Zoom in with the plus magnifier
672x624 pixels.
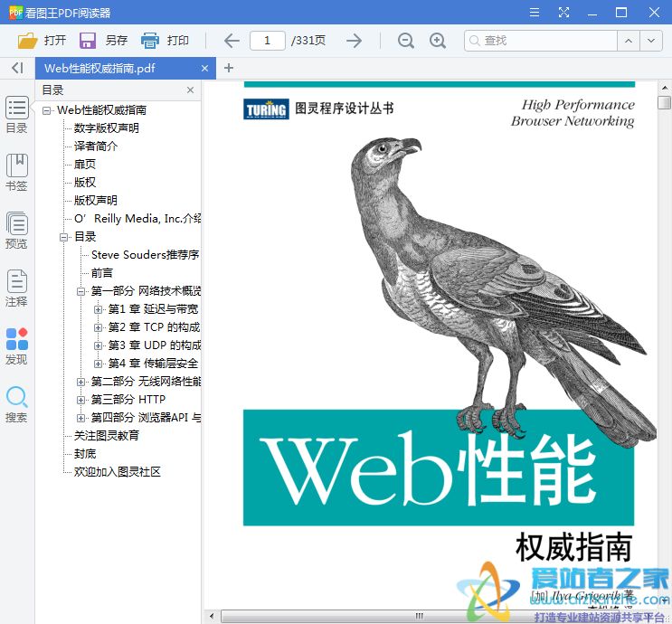tap(438, 41)
